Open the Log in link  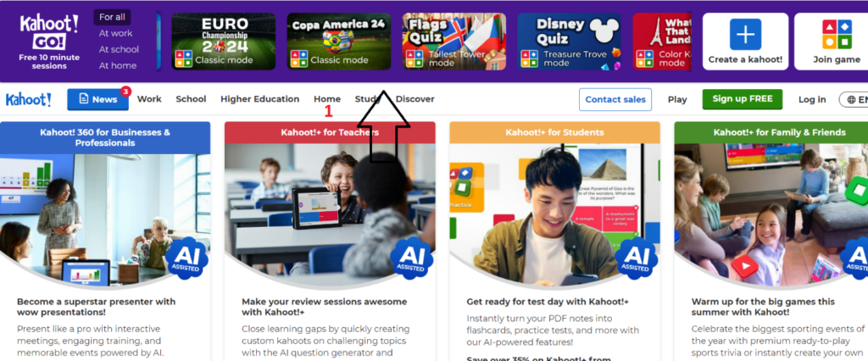click(812, 100)
